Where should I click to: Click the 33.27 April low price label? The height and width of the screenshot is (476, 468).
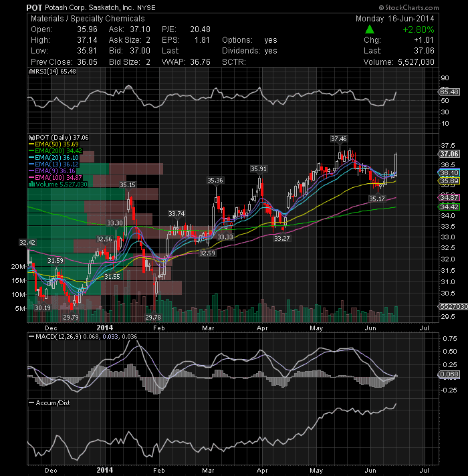coord(282,238)
